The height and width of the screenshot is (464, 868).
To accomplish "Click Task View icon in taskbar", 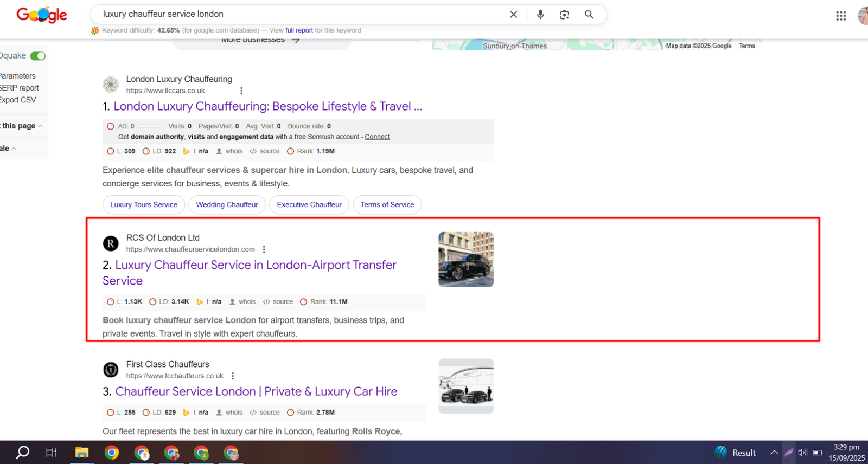I will click(51, 453).
